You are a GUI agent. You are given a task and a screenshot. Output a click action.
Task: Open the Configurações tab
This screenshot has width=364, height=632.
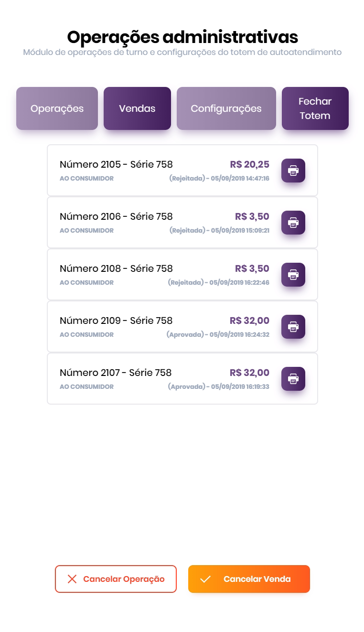226,108
